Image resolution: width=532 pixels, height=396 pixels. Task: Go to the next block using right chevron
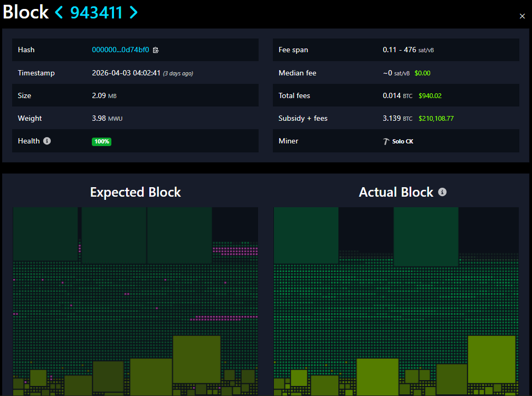point(133,13)
